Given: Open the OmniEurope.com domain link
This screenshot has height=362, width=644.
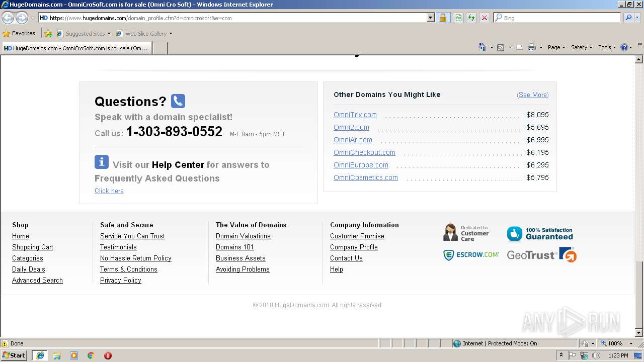Looking at the screenshot, I should tap(361, 165).
